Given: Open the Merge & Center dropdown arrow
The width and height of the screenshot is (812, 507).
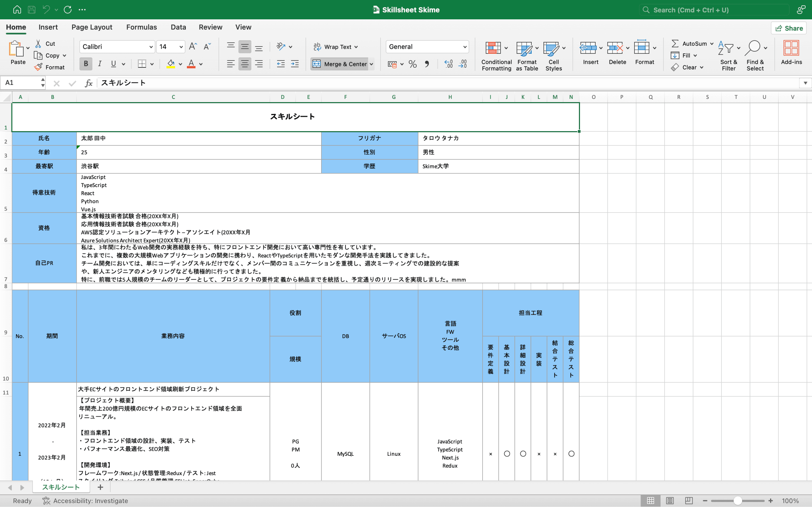Looking at the screenshot, I should click(x=372, y=64).
